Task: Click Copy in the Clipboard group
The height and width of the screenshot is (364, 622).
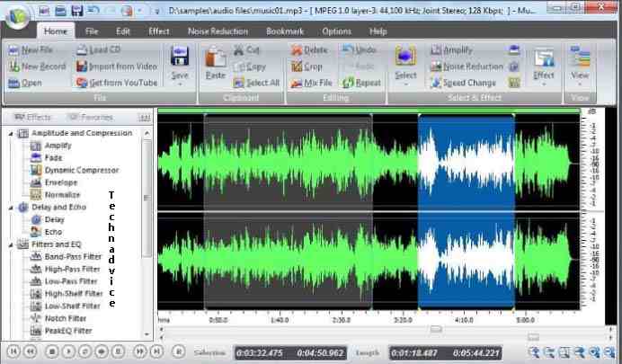Action: pos(250,67)
